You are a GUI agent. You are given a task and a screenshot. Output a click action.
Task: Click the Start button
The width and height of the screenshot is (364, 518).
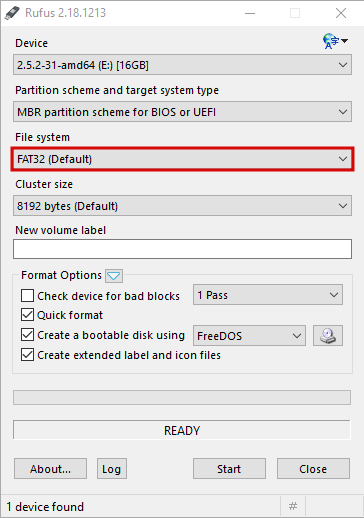[229, 469]
